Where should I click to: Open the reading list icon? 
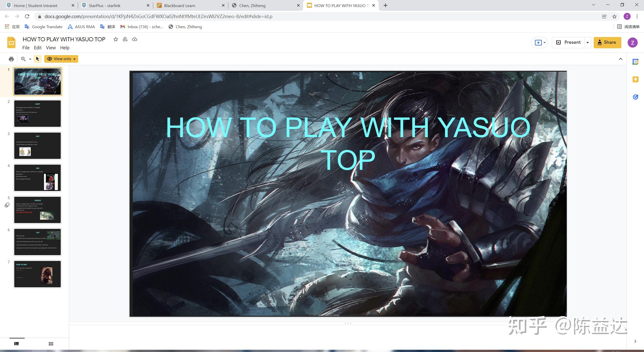point(619,26)
